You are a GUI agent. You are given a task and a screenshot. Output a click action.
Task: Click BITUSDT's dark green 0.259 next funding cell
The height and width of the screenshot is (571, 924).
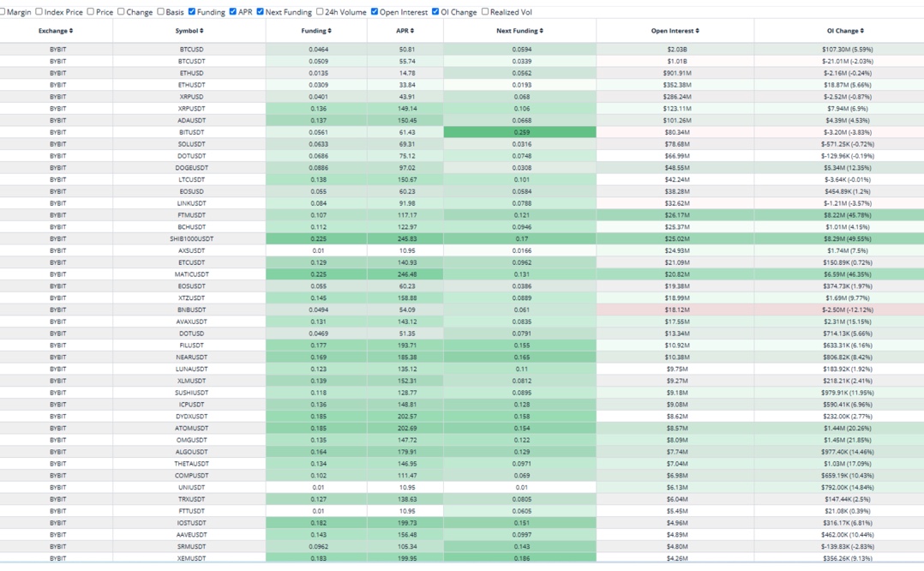point(520,133)
